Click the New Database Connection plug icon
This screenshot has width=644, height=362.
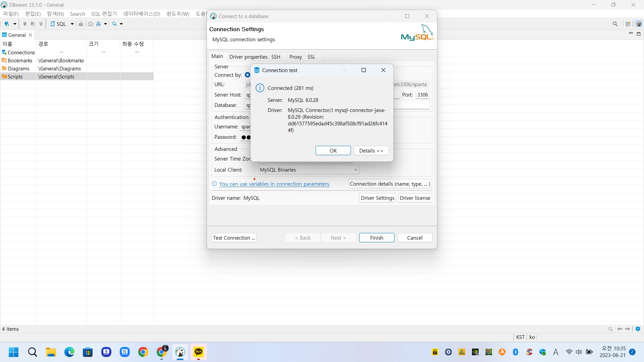[x=7, y=24]
